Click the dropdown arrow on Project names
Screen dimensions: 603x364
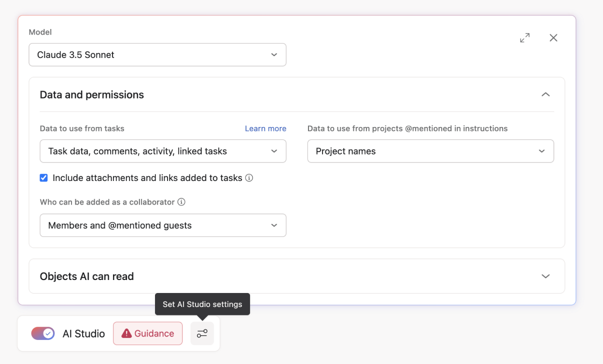[x=542, y=150]
